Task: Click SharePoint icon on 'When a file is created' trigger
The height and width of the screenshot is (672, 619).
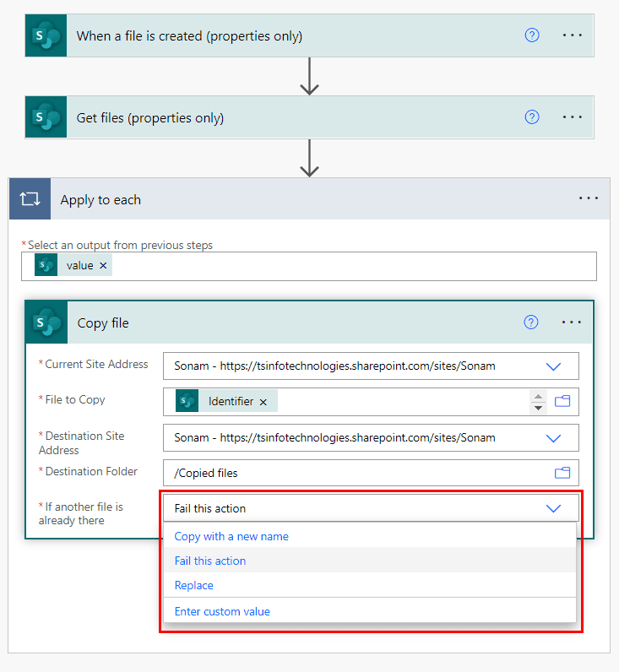Action: 46,35
